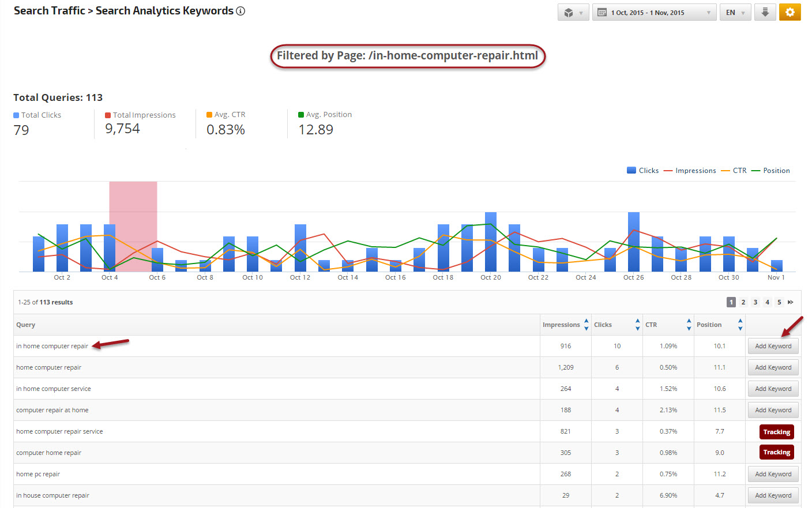Toggle the Position line in chart legend

coord(770,171)
